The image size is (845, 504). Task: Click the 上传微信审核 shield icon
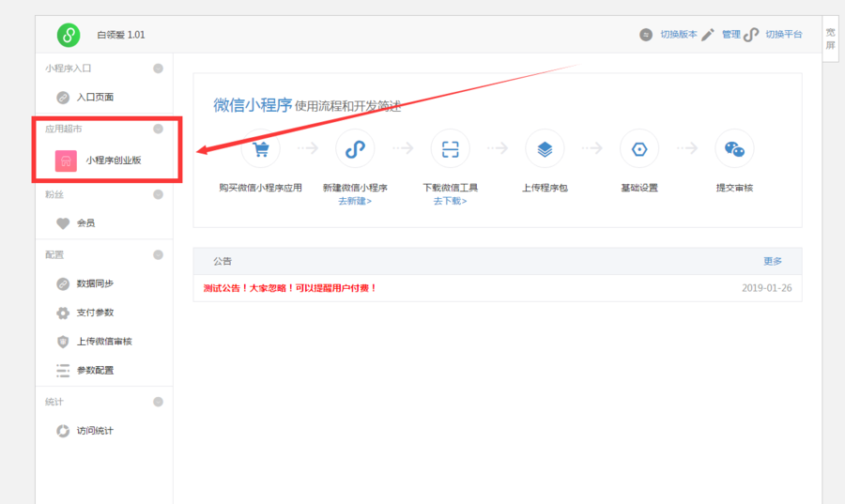(x=63, y=342)
